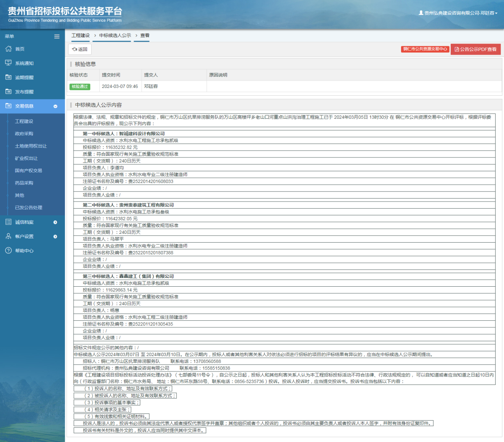Click the 铜仁市公共资源交易中心 red tag

pyautogui.click(x=425, y=49)
